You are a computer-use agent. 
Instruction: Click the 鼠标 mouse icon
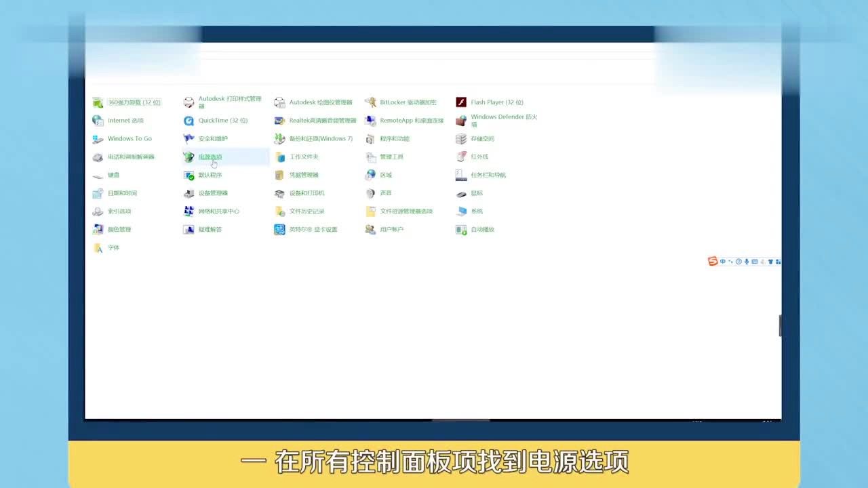(x=461, y=193)
